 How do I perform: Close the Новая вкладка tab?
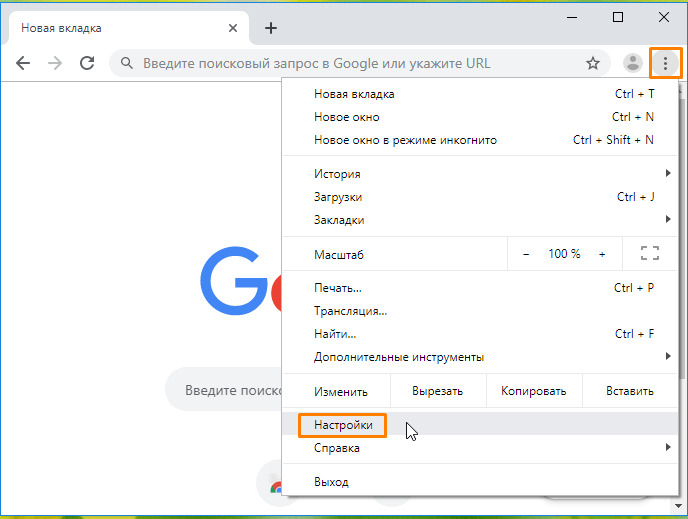(233, 28)
